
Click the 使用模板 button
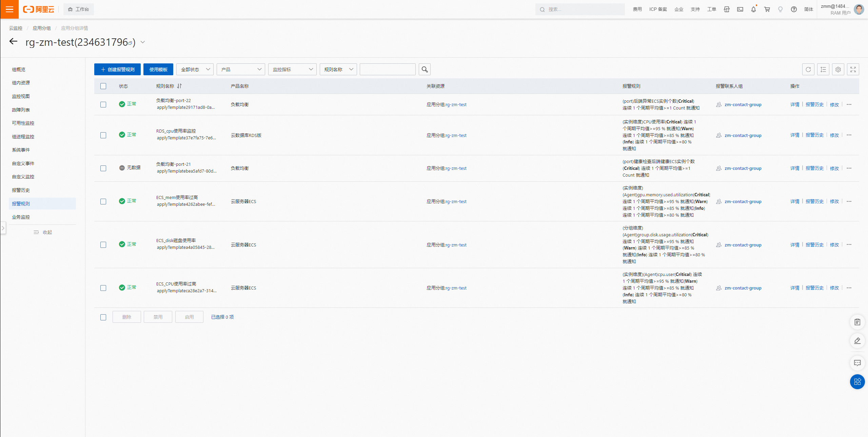tap(158, 69)
